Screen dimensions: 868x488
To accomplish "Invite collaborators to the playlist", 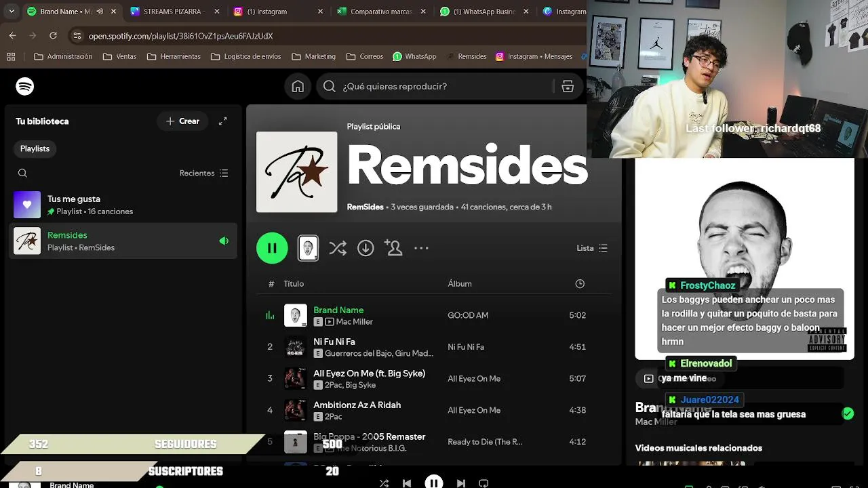I will coord(393,248).
